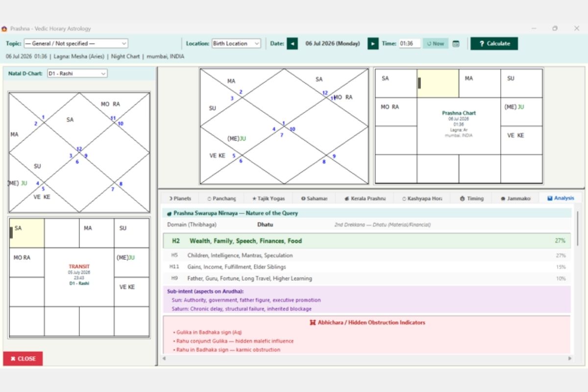Run the Calculate button
Screen dimensions: 588x392
(494, 44)
